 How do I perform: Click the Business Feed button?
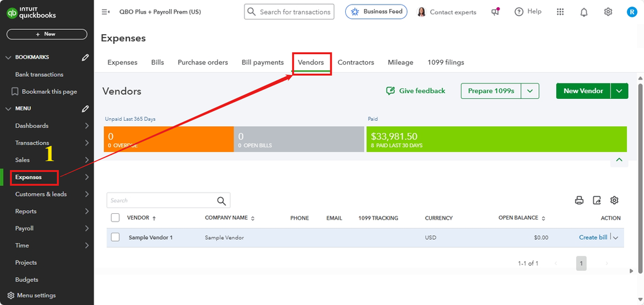[x=376, y=12]
